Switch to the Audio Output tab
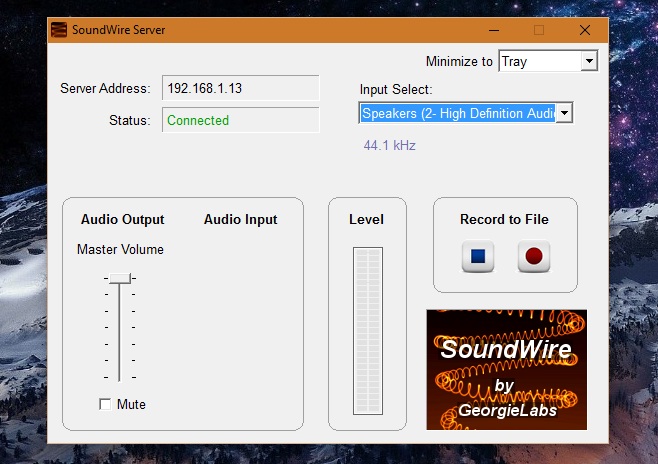The image size is (658, 464). pyautogui.click(x=122, y=220)
